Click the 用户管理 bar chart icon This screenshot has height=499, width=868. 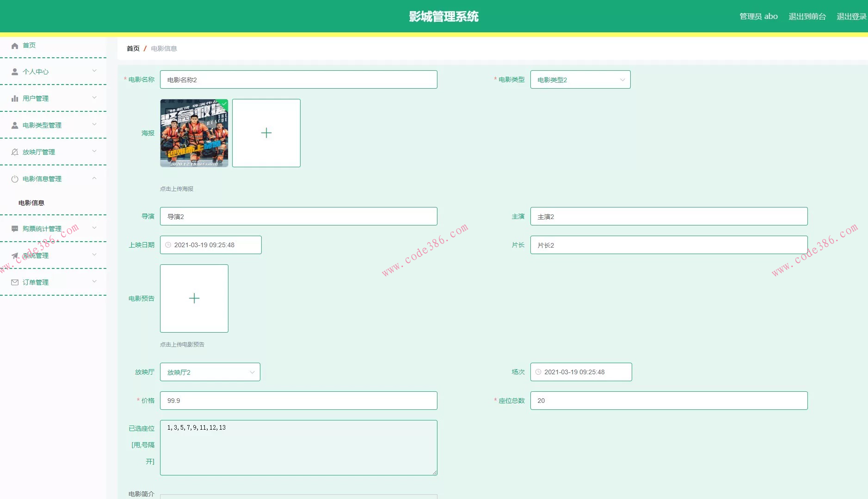point(15,99)
